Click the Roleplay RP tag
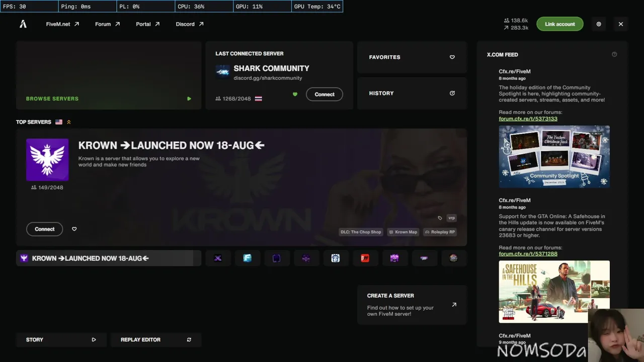The image size is (644, 362). pyautogui.click(x=440, y=232)
